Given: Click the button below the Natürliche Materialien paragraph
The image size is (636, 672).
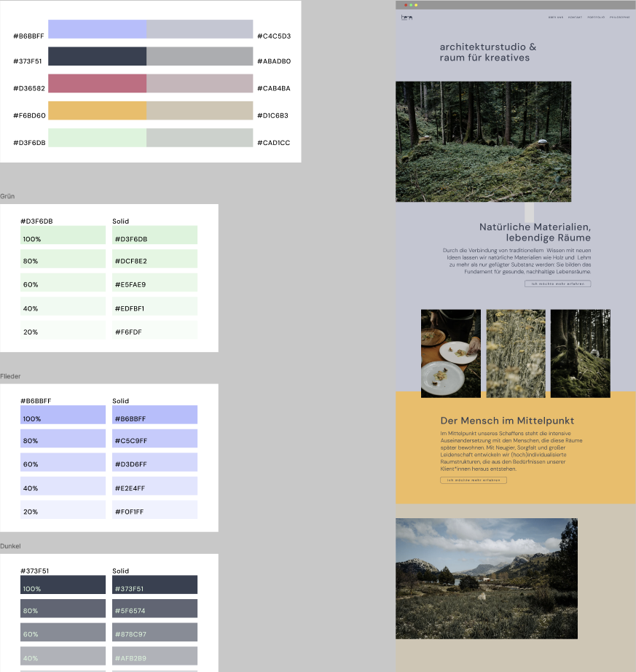Looking at the screenshot, I should [x=557, y=284].
